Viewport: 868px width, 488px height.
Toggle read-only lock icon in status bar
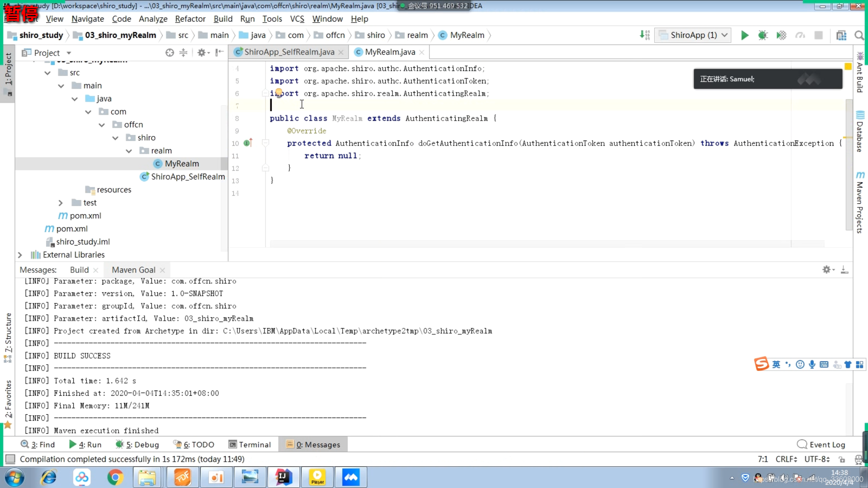click(842, 460)
